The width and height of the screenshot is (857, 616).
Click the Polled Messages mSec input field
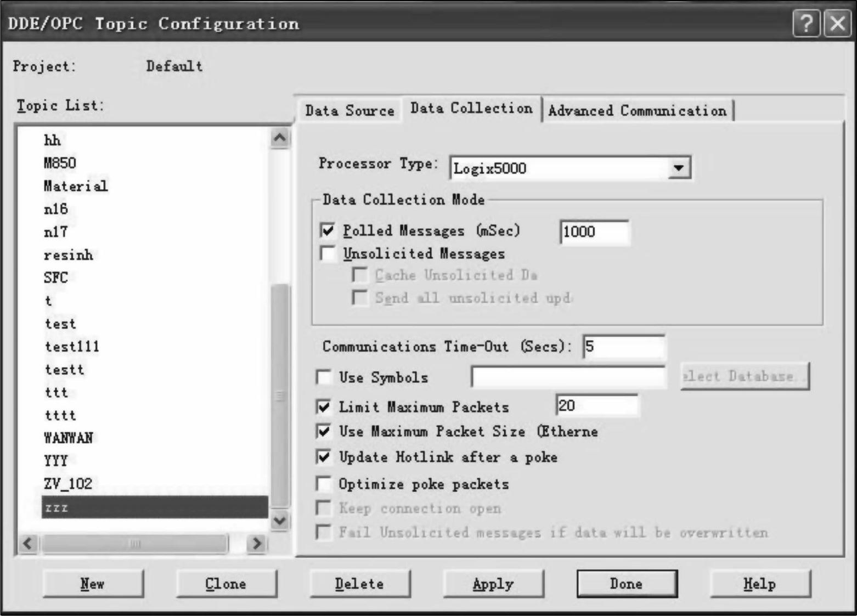pos(594,231)
